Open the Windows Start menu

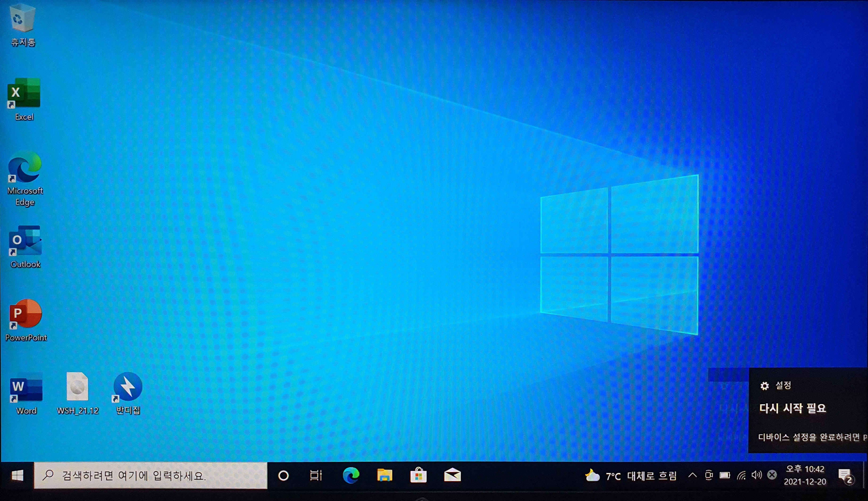17,476
